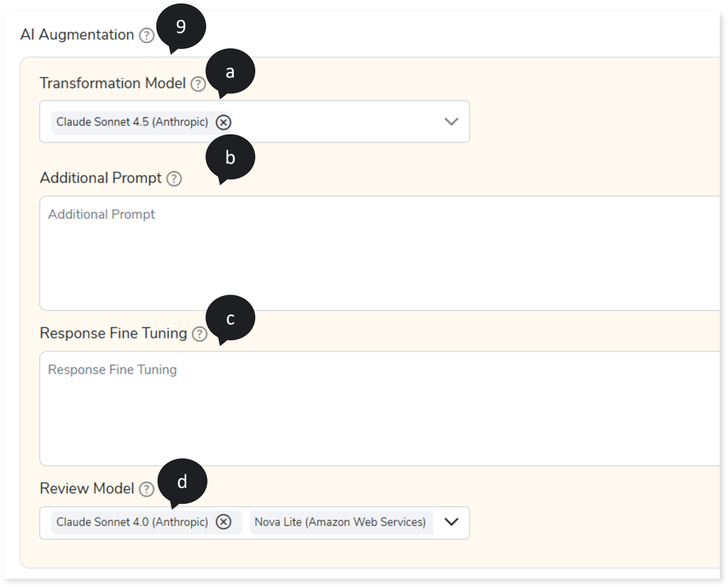
Task: Click the AI Augmentation section heading
Action: pos(77,35)
